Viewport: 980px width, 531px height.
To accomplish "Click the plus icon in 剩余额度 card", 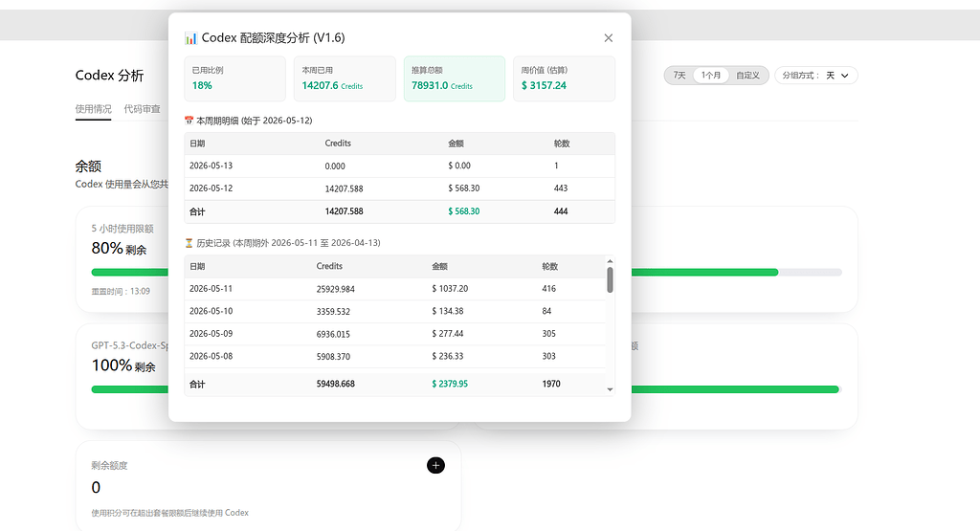I will click(x=435, y=465).
